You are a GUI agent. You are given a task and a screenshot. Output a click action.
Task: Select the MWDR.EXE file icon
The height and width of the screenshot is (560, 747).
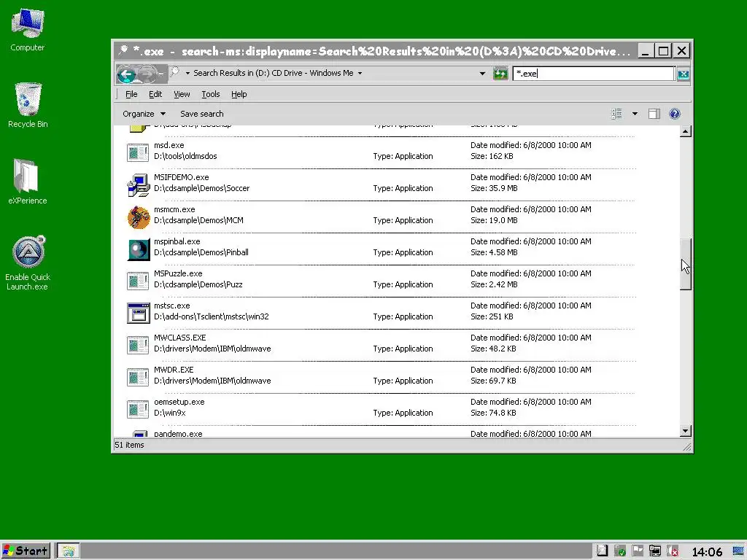pyautogui.click(x=138, y=377)
